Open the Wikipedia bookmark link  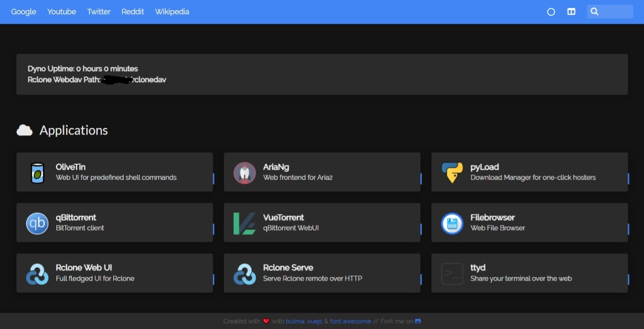pos(172,11)
